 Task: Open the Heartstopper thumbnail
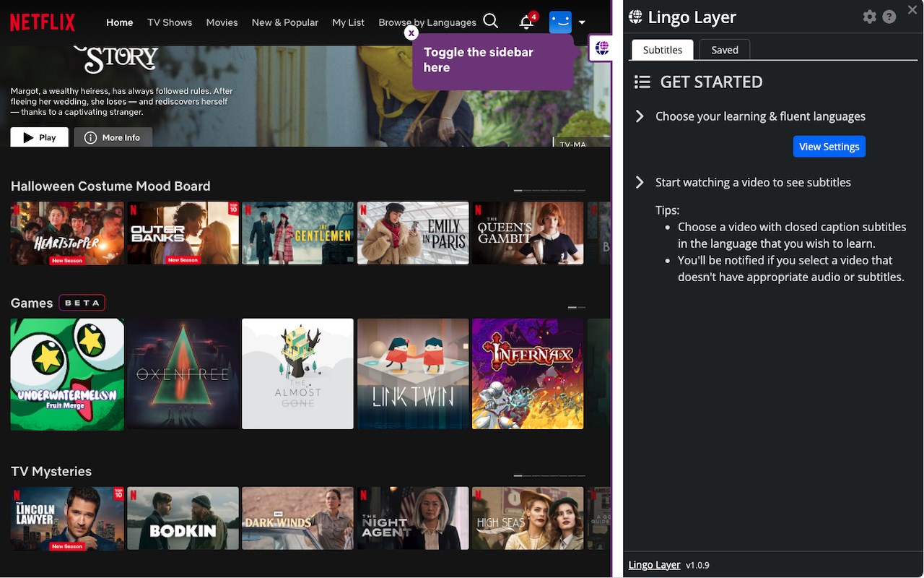67,233
